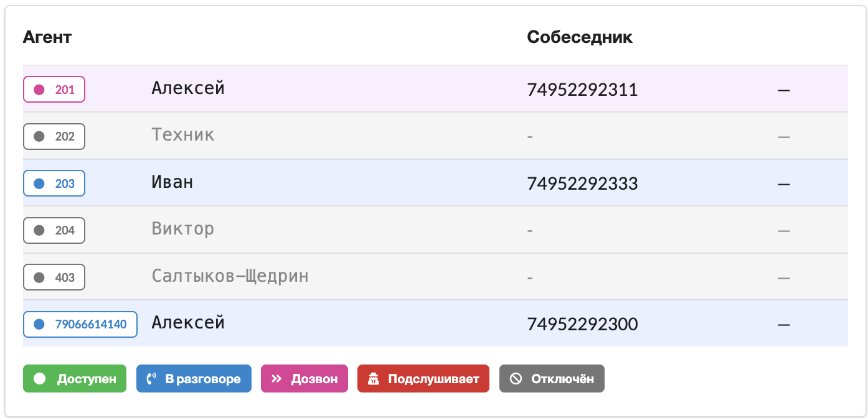This screenshot has height=418, width=868.
Task: Click phone number 74952292333
Action: [x=582, y=183]
